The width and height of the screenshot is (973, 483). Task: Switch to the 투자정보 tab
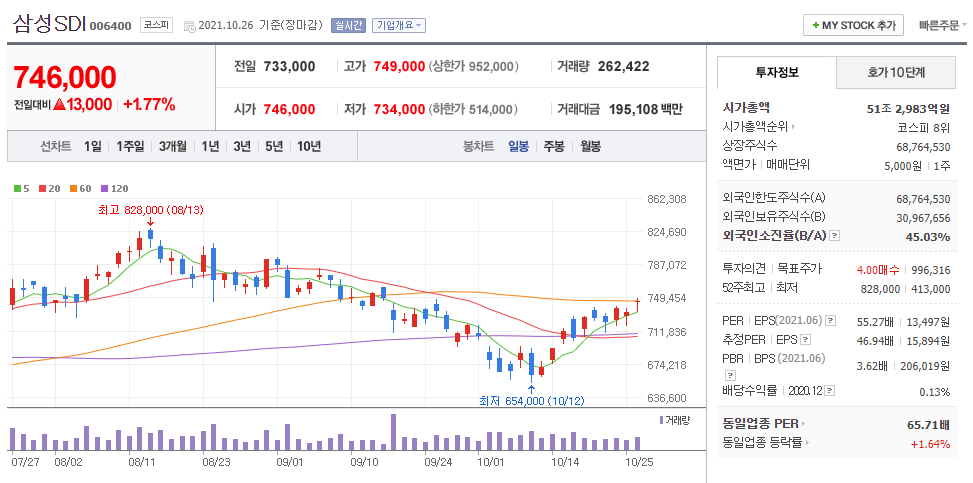tap(777, 72)
